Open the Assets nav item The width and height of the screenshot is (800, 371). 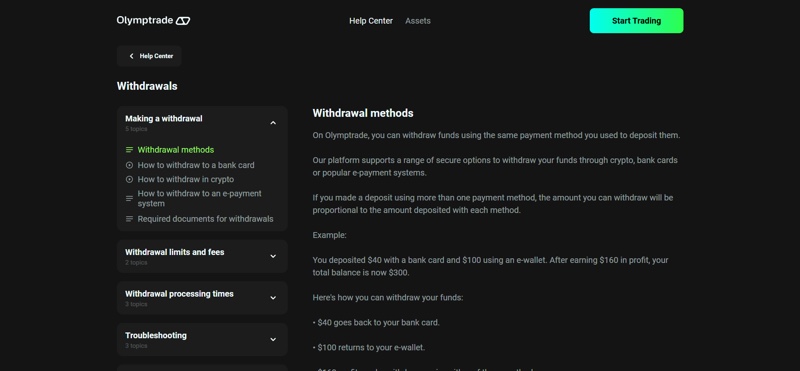(x=418, y=21)
